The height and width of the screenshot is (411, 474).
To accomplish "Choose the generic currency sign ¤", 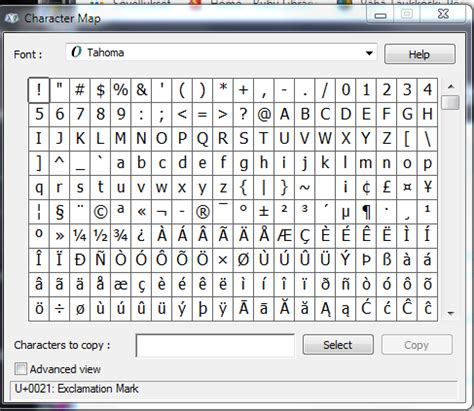I will click(407, 187).
